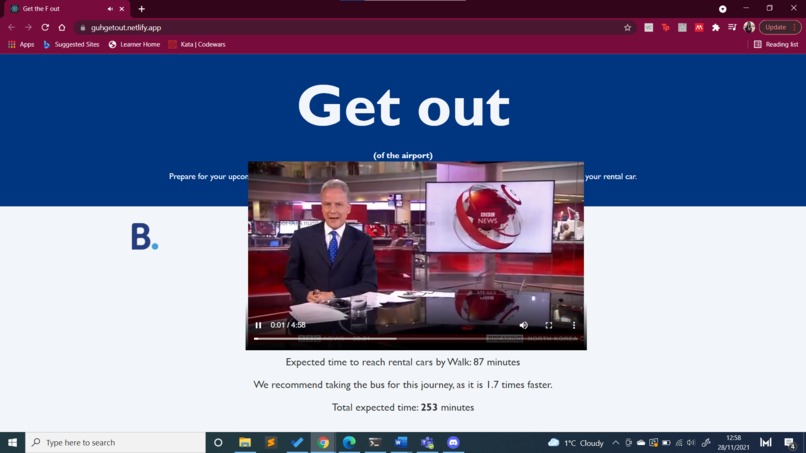Expand the hidden system tray icons

(x=615, y=443)
